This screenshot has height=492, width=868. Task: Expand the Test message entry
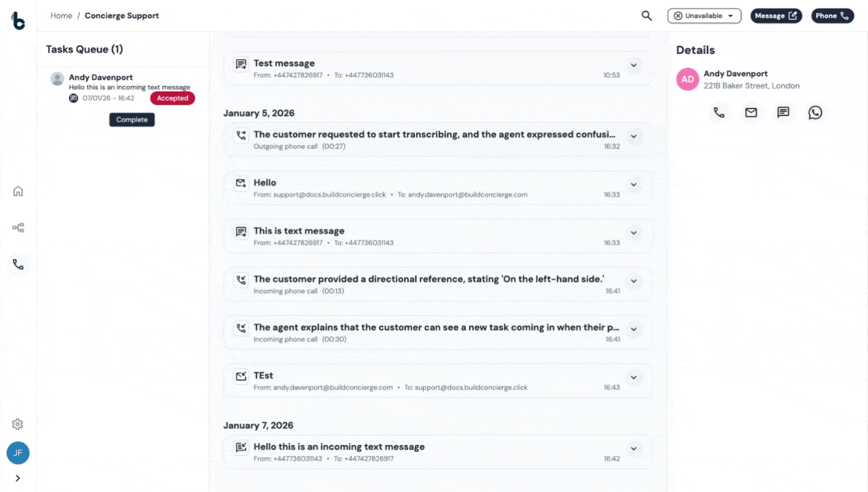tap(634, 66)
